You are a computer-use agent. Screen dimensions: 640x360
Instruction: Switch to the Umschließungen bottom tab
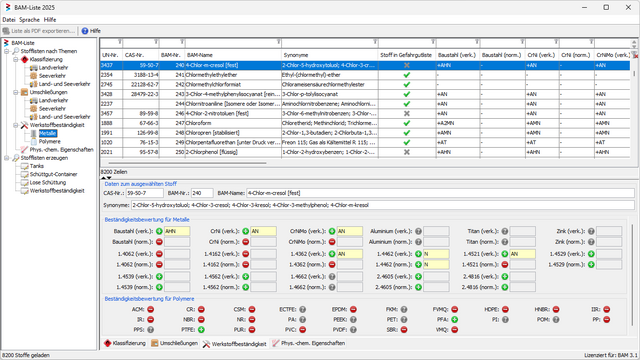(x=174, y=343)
